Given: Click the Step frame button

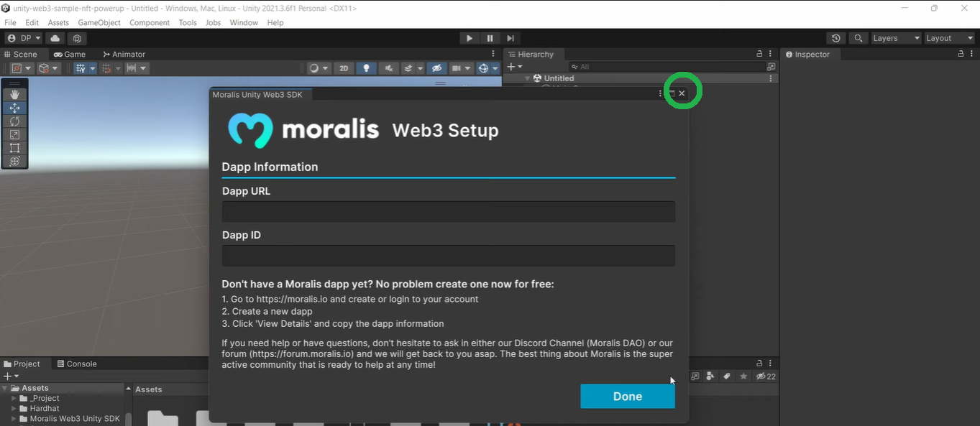Looking at the screenshot, I should [x=510, y=38].
